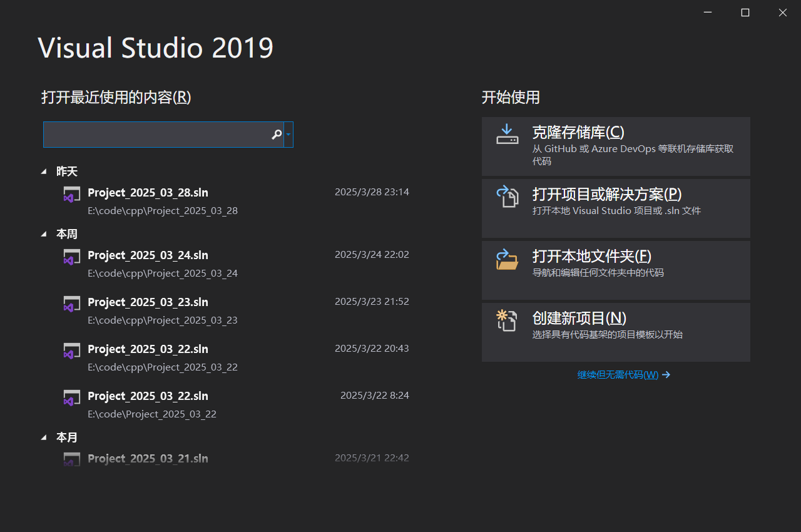Click path E:\code\cpp\Project_2025_03_28

tap(163, 211)
